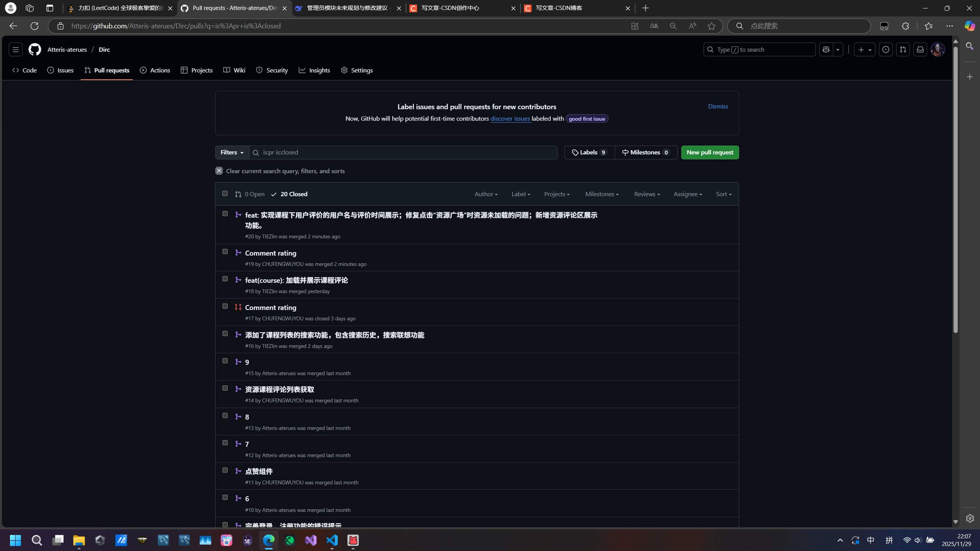980x551 pixels.
Task: Tick checkbox for pull request titled 9
Action: [225, 361]
